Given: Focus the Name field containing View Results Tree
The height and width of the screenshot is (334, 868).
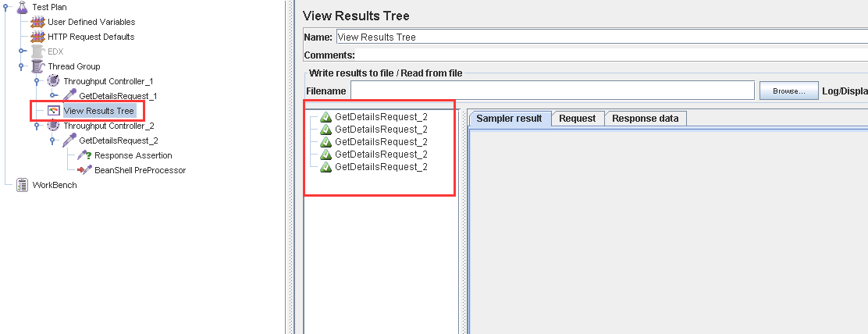Looking at the screenshot, I should [x=602, y=37].
